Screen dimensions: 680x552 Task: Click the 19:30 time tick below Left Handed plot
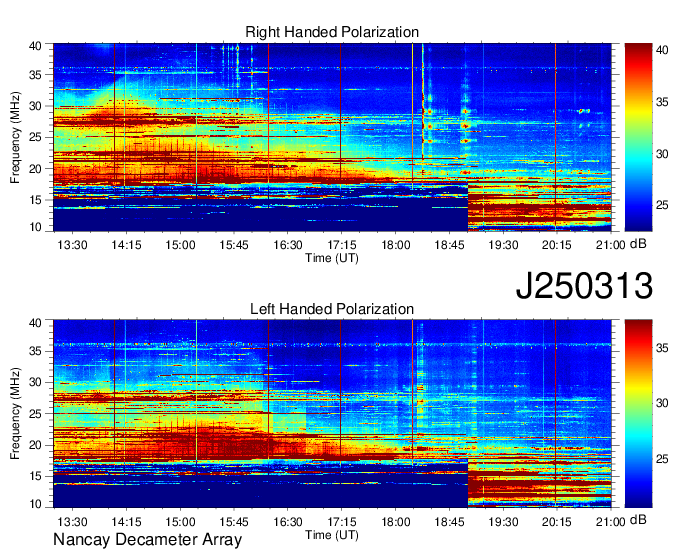tap(503, 522)
